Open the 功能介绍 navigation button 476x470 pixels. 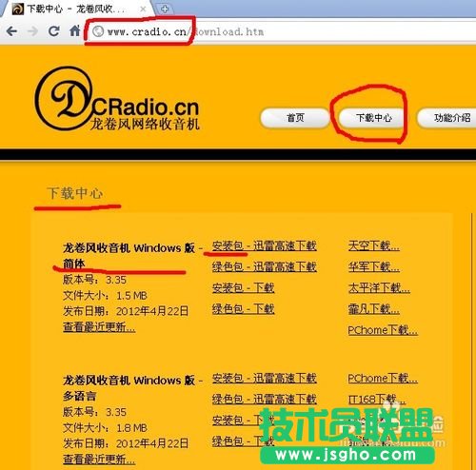coord(447,118)
